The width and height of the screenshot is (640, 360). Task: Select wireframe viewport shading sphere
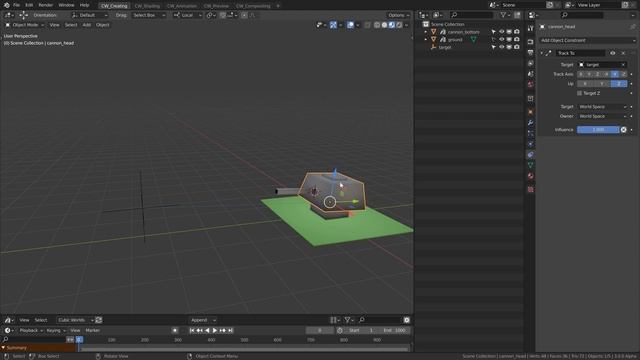point(377,25)
